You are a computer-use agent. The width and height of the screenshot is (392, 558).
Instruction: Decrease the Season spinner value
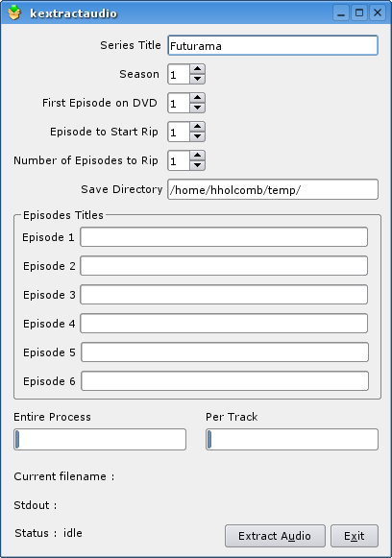pos(197,79)
